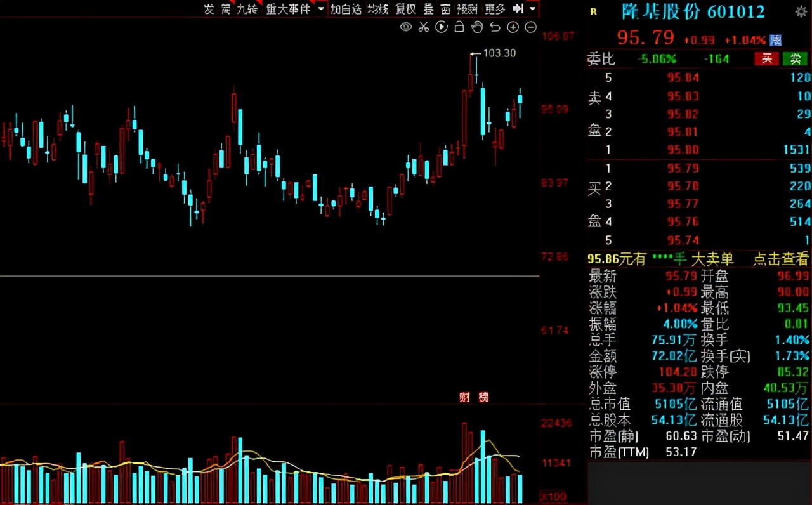This screenshot has height=505, width=812.
Task: Click the green 卖 sell button
Action: [795, 59]
